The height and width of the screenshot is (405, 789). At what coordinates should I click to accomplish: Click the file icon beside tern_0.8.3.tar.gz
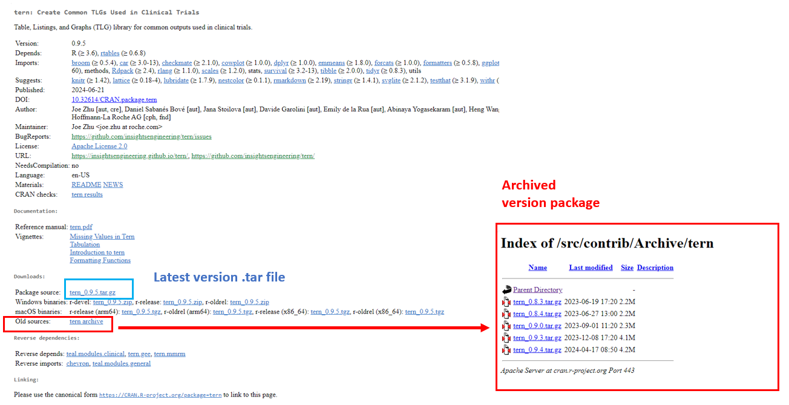point(506,302)
